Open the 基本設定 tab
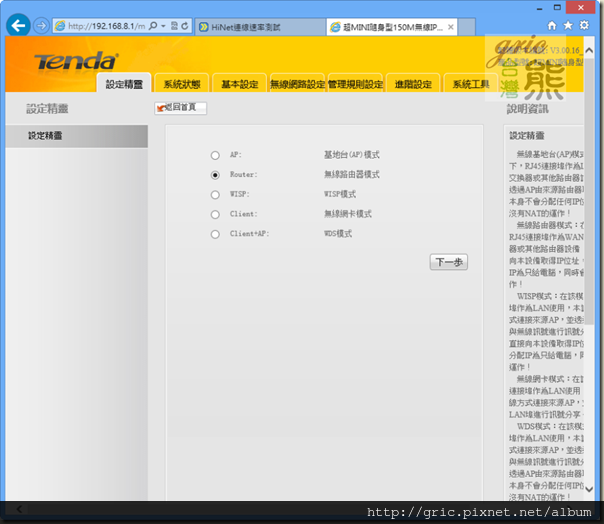The width and height of the screenshot is (604, 524). tap(240, 83)
